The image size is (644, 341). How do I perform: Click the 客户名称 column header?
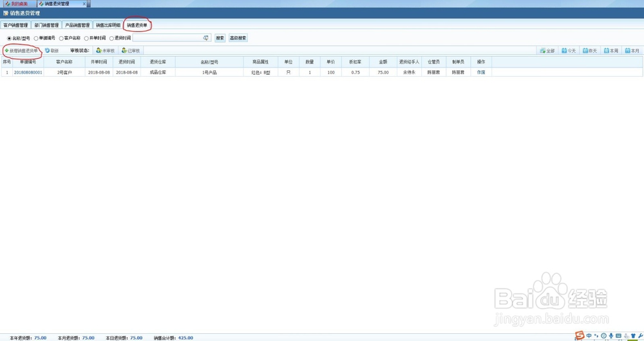coord(64,62)
